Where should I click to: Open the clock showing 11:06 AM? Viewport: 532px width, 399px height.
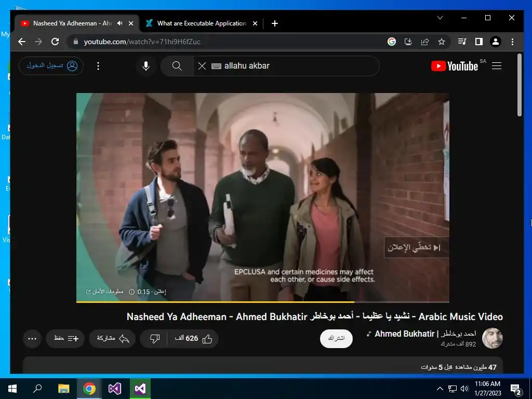point(487,389)
